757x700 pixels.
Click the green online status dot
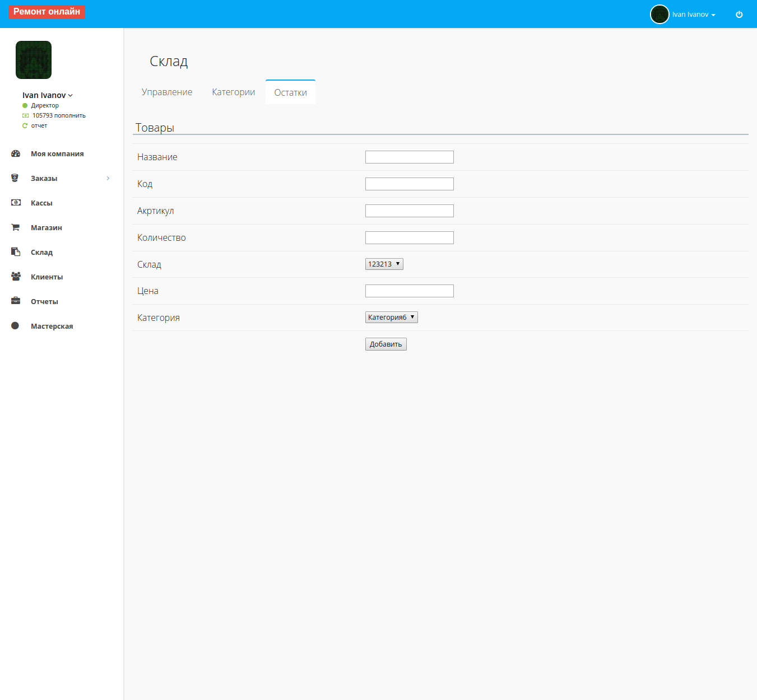click(25, 105)
